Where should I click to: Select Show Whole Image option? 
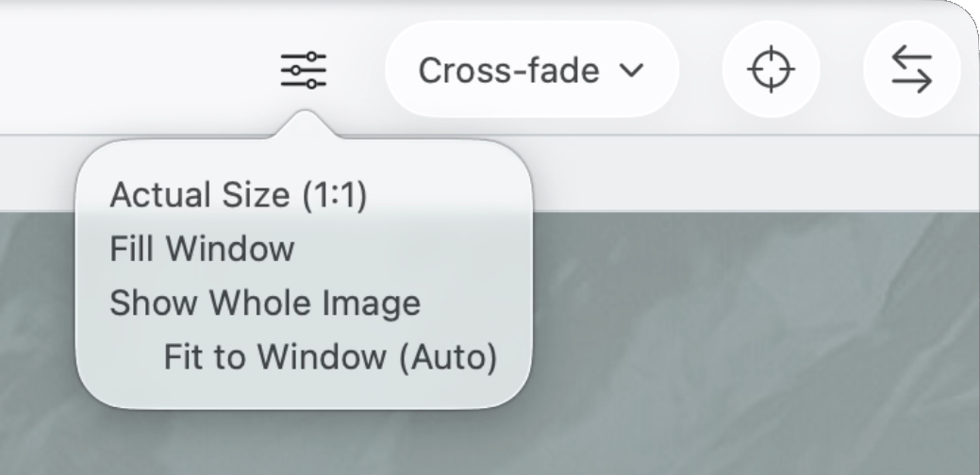coord(265,303)
